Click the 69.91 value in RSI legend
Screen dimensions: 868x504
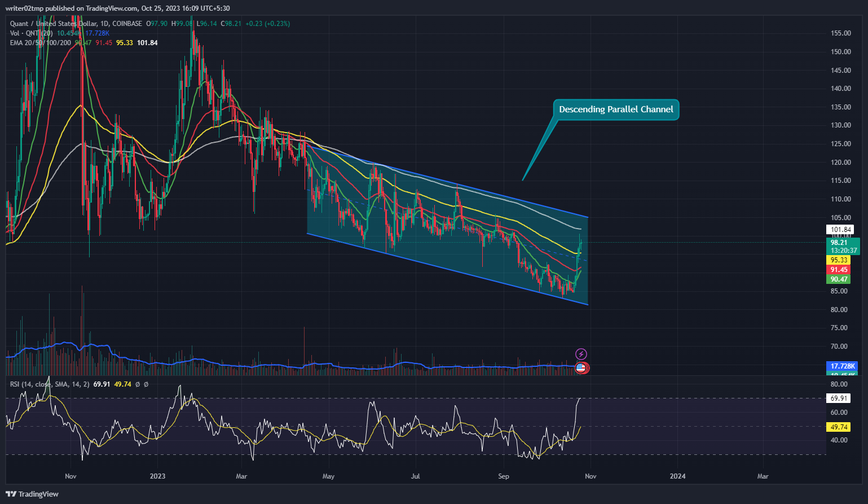pyautogui.click(x=102, y=384)
